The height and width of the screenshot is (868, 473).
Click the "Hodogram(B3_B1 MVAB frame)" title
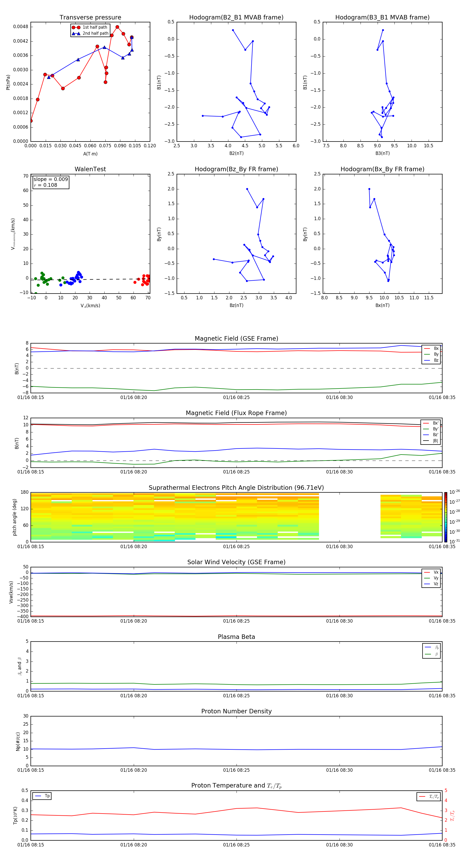[382, 18]
